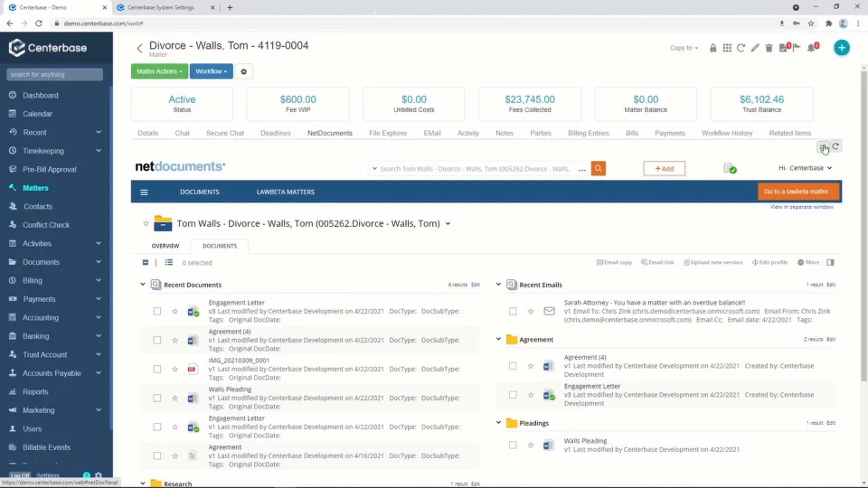Star the Walls Pleading recent document
This screenshot has height=488, width=868.
click(x=175, y=398)
